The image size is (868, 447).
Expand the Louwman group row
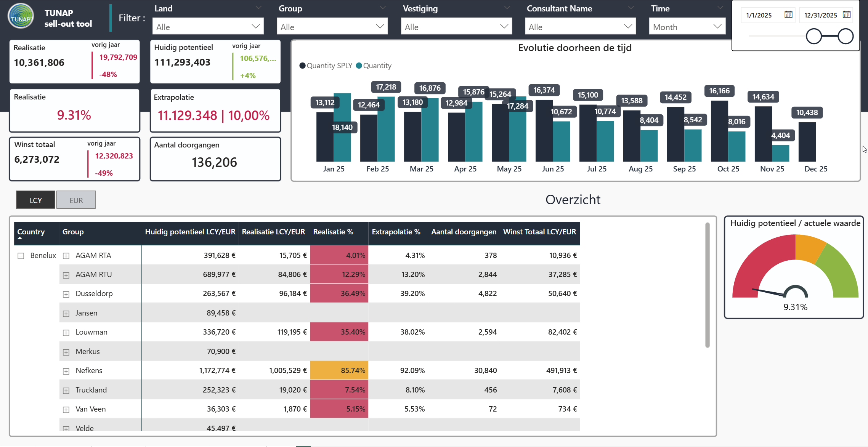tap(66, 332)
